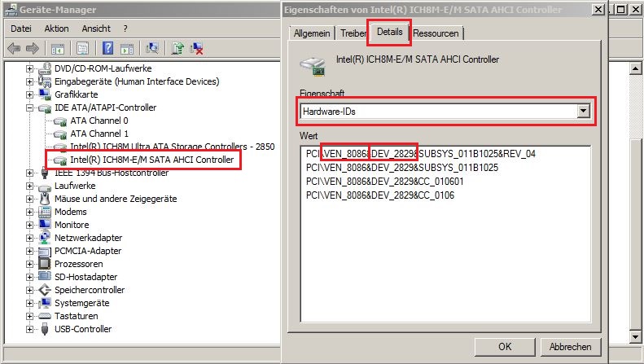
Task: Click the Netzwerkadapter category icon
Action: click(44, 238)
